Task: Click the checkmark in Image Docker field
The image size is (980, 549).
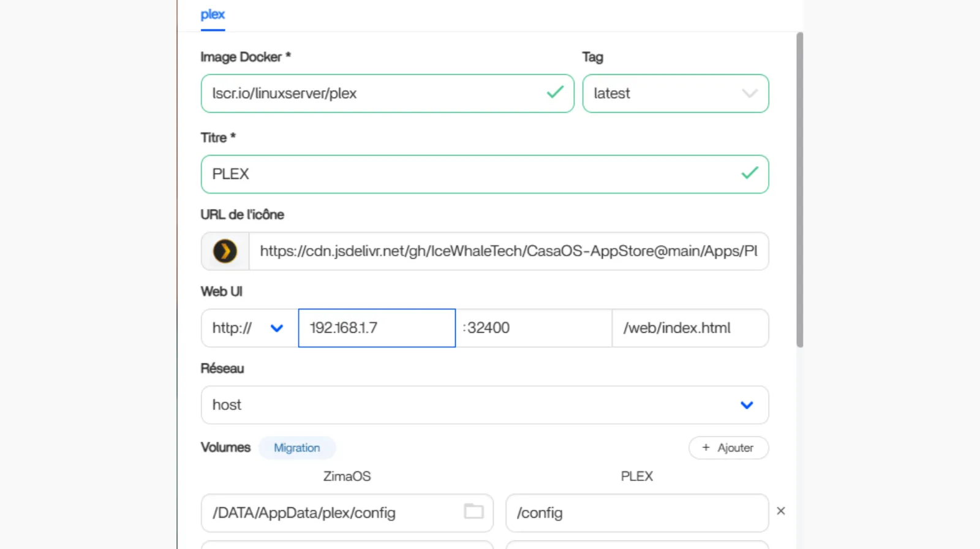Action: [555, 93]
